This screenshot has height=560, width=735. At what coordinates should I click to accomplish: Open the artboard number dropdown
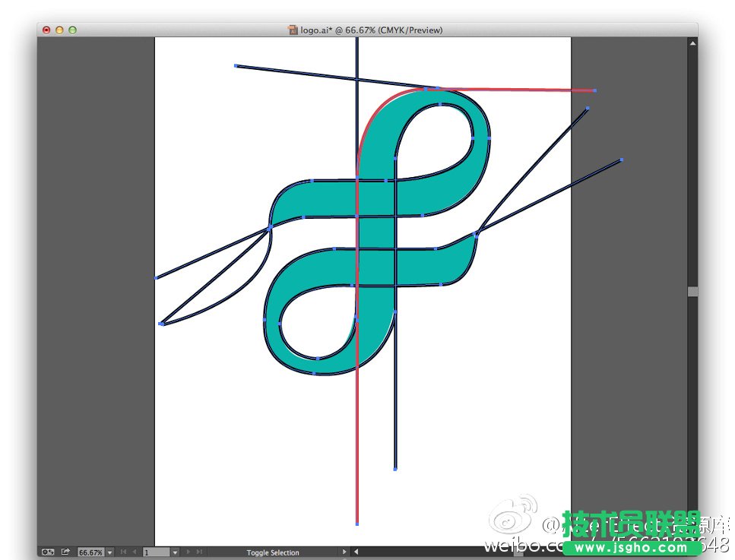[x=175, y=552]
